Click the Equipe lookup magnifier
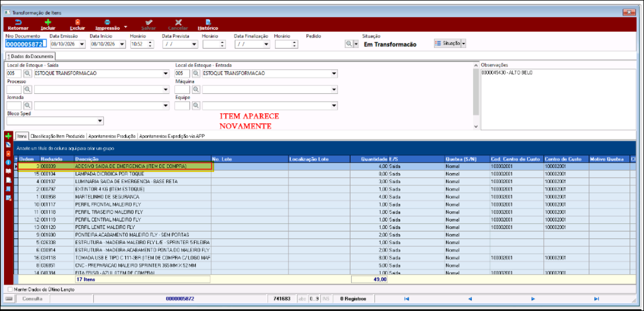 [196, 106]
